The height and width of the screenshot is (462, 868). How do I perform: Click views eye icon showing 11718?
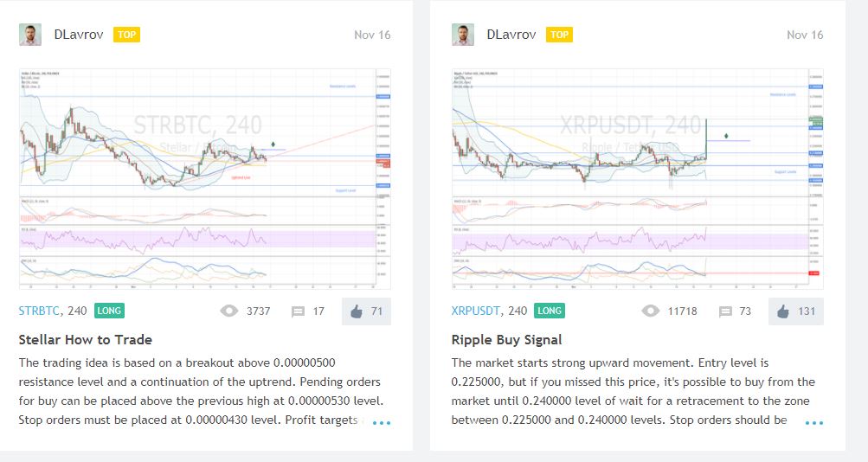point(651,311)
